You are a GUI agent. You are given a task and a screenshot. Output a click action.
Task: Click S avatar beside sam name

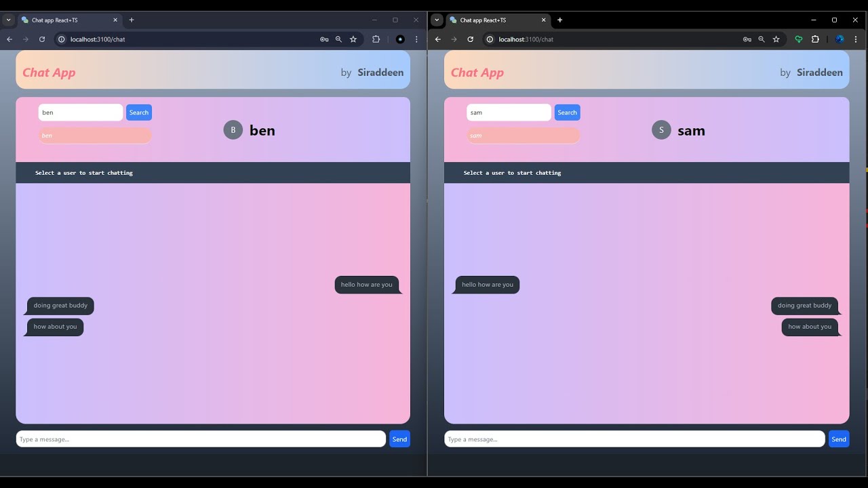coord(661,130)
